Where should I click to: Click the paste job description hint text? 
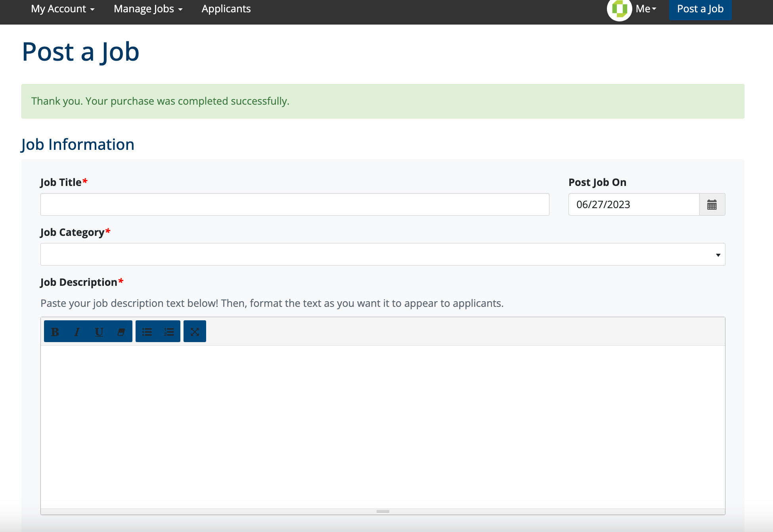pyautogui.click(x=272, y=303)
